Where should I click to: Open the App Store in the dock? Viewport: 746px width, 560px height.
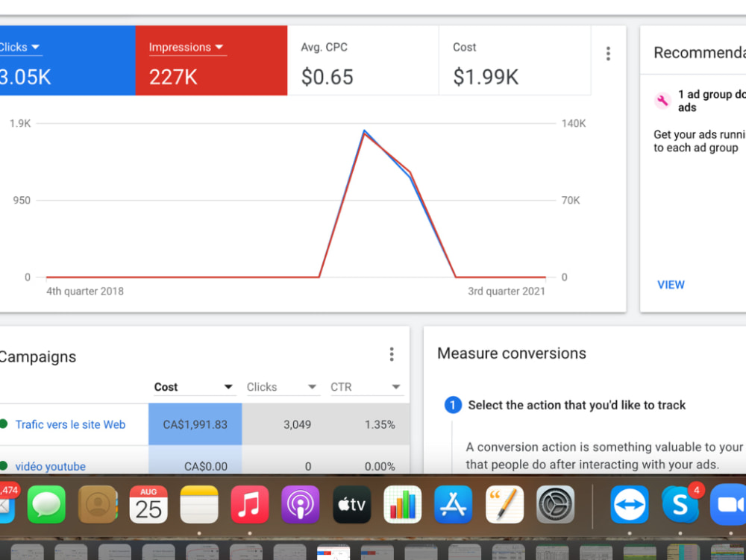coord(454,504)
